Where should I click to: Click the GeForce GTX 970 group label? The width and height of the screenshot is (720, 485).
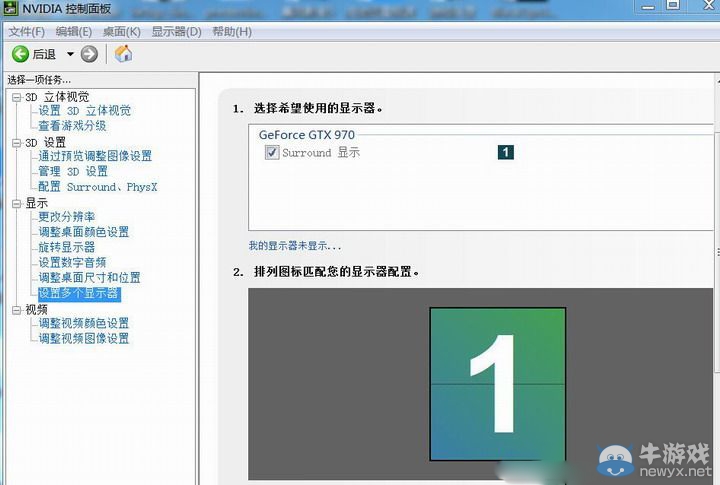click(307, 135)
